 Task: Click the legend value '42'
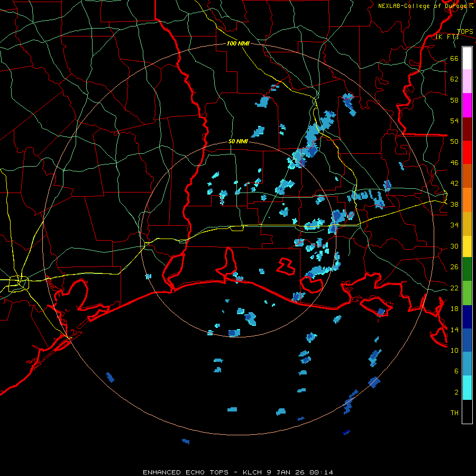(x=454, y=183)
